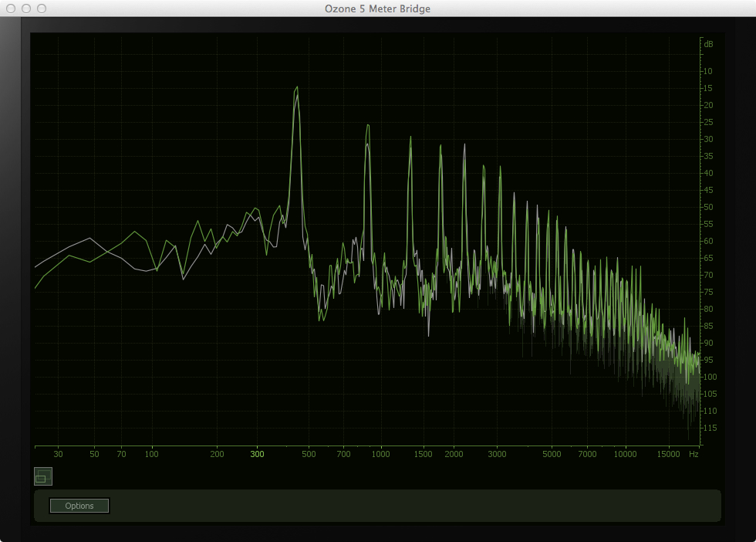This screenshot has height=542, width=756.
Task: Click the spectrum view layout icon
Action: pos(43,476)
